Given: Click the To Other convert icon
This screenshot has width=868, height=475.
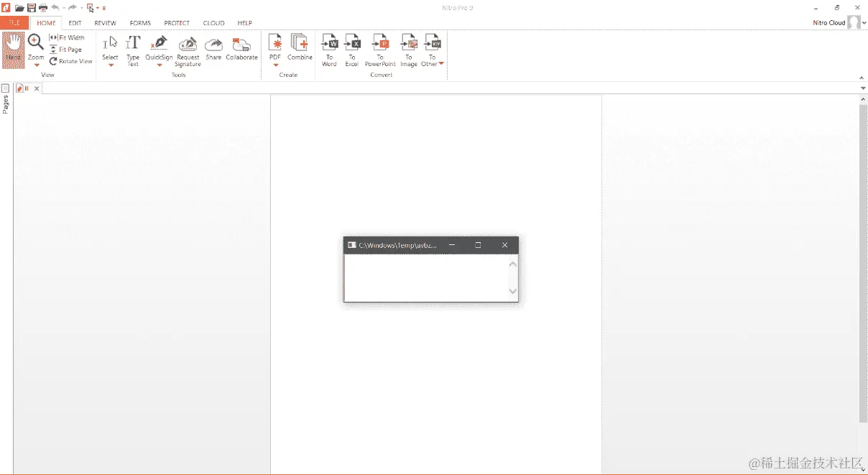Looking at the screenshot, I should [x=433, y=42].
